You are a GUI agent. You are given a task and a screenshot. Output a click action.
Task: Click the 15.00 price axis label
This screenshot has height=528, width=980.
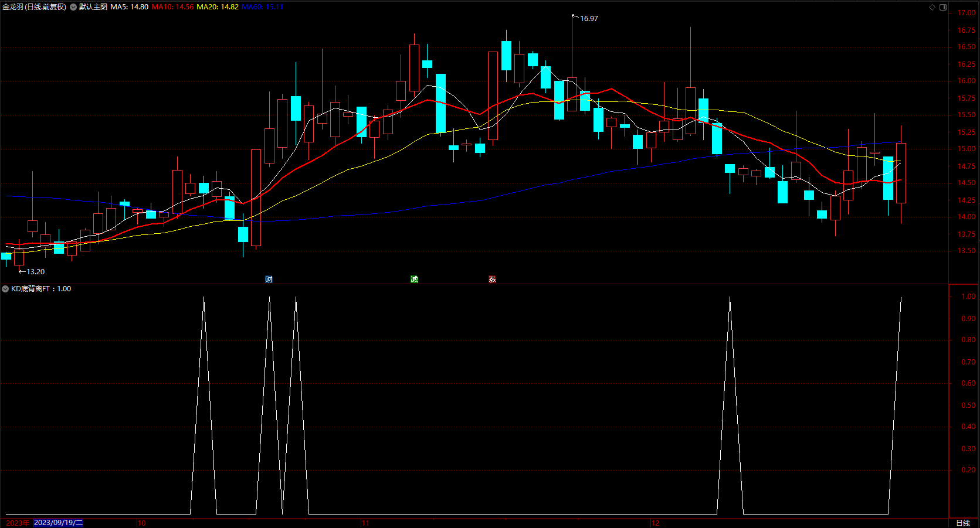(967, 149)
